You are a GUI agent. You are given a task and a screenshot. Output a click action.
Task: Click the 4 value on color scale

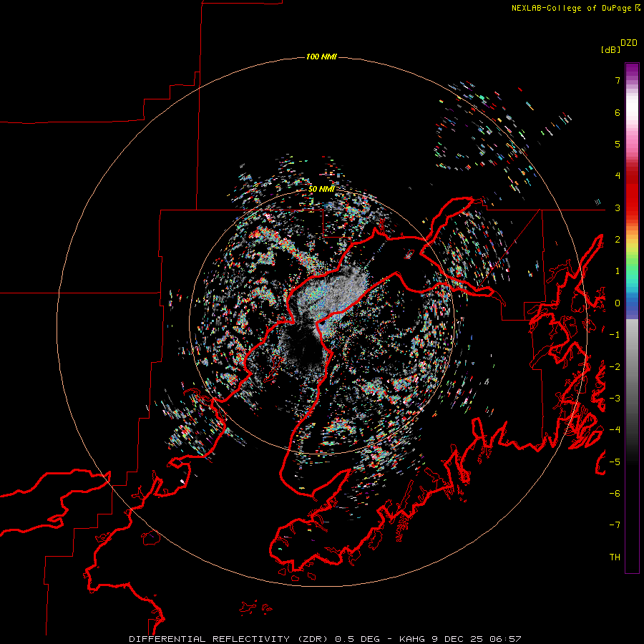618,176
